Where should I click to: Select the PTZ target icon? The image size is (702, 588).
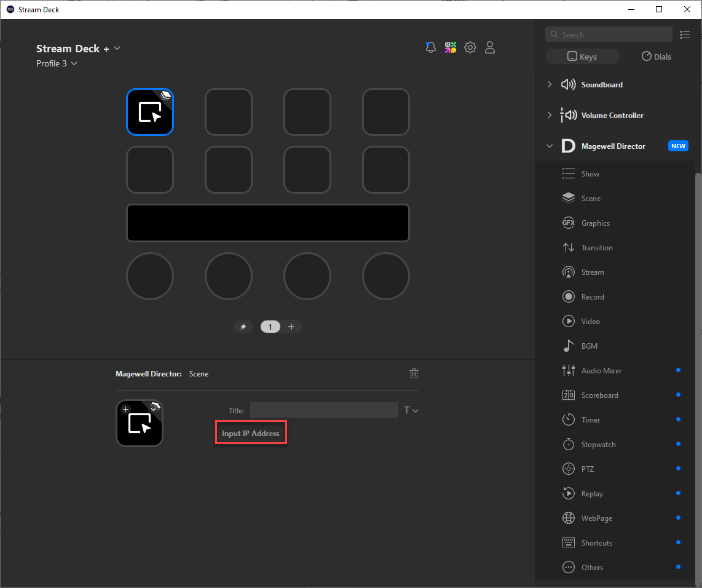pyautogui.click(x=568, y=469)
